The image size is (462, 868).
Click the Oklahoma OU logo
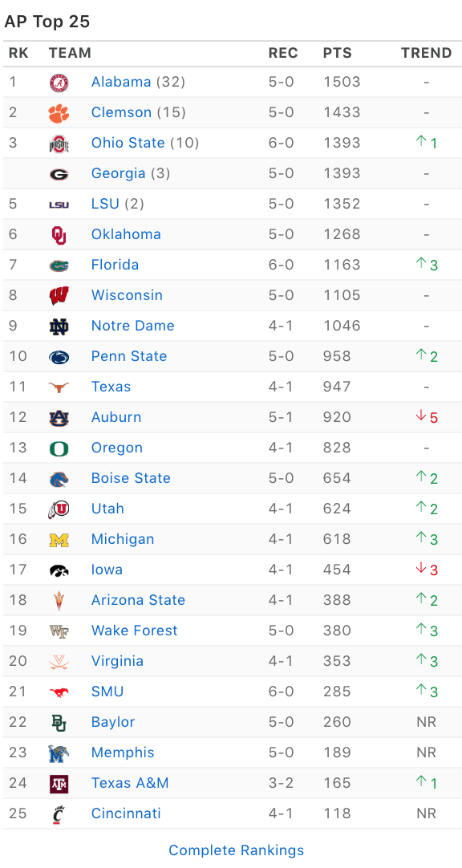59,234
